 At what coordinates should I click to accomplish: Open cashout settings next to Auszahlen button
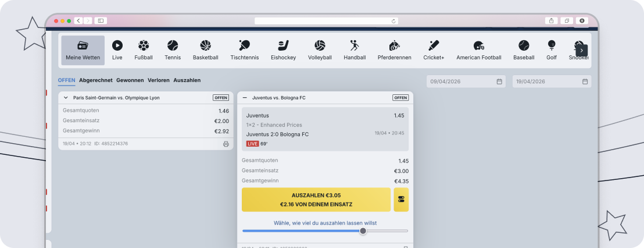coord(401,200)
